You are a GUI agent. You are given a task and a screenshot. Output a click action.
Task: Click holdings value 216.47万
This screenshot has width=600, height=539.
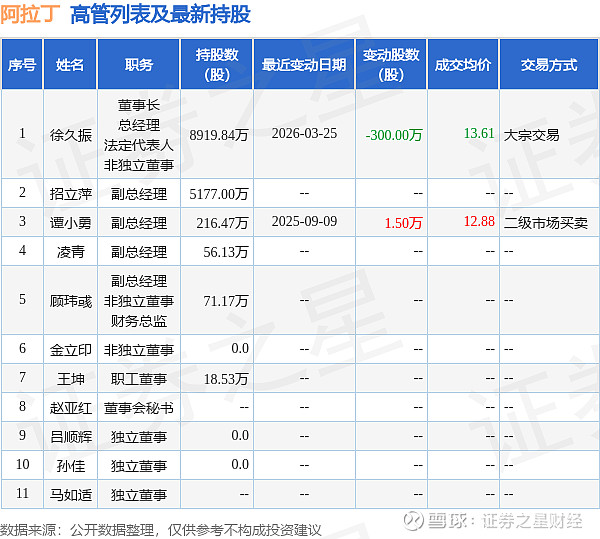(222, 223)
